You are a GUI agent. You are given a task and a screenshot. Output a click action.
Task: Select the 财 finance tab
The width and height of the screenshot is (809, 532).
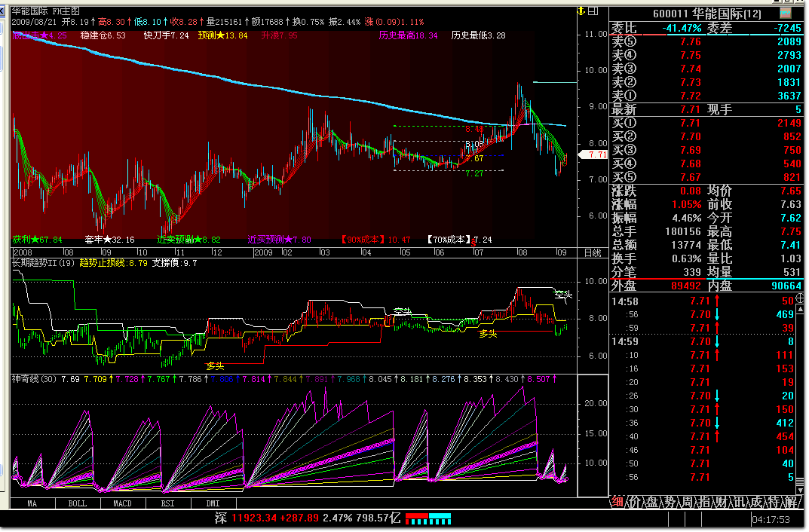(x=722, y=502)
